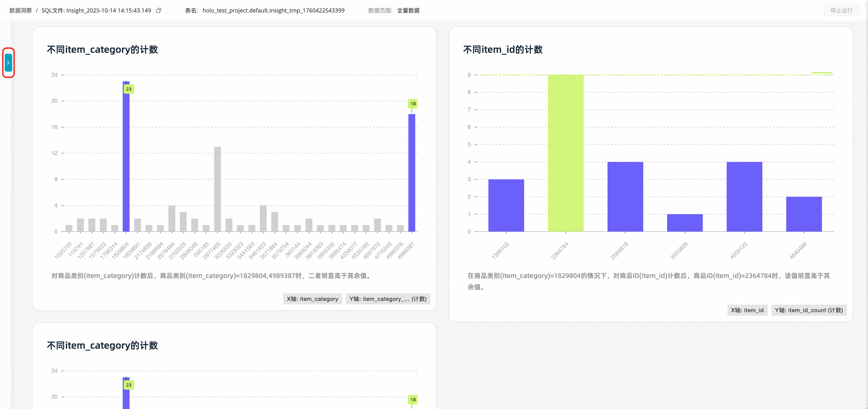Click the 4840489 purple bar
This screenshot has width=868, height=409.
804,214
